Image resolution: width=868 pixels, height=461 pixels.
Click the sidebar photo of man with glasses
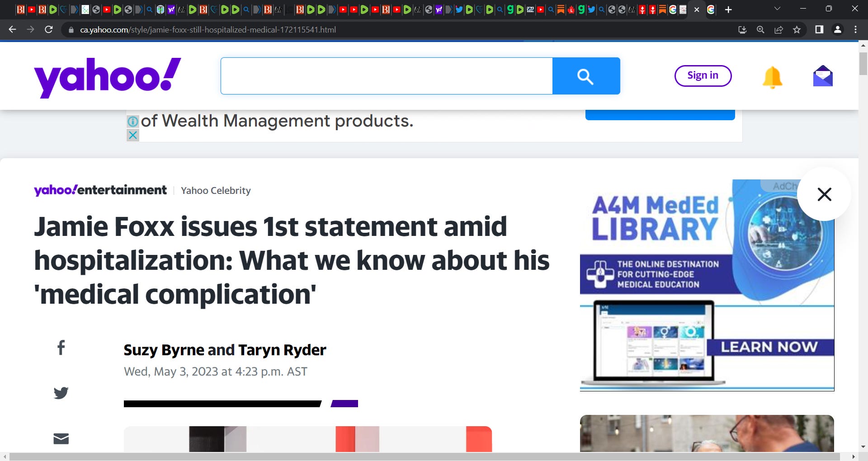pos(707,433)
